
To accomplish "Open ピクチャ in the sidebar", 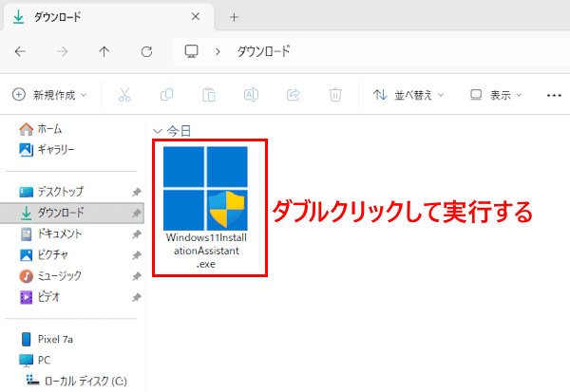I will coord(44,254).
